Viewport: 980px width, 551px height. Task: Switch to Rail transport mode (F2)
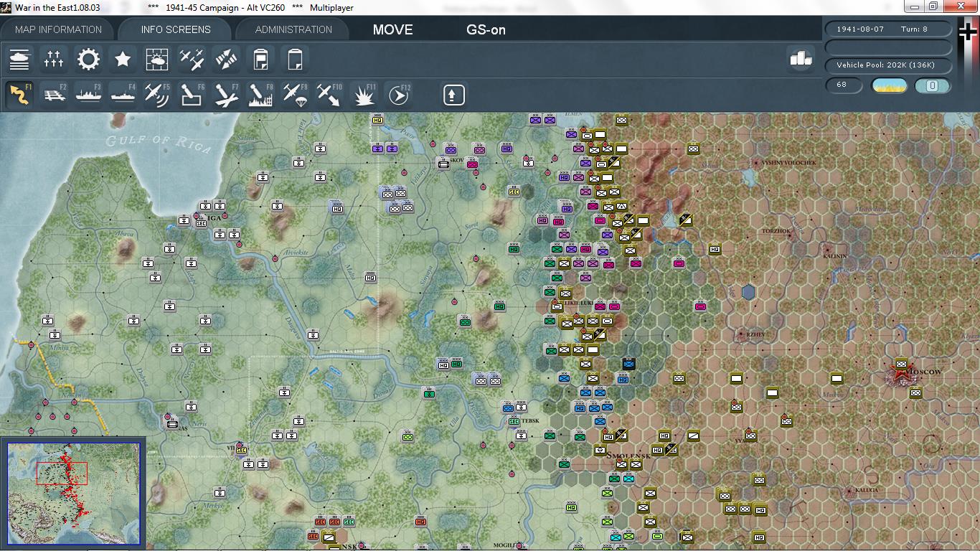[x=54, y=94]
